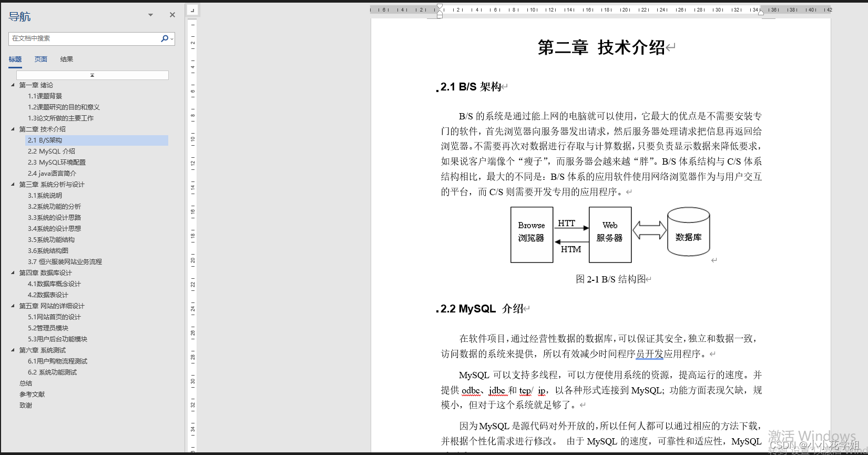
Task: Go to 3.6系统结构图 heading
Action: [x=48, y=251]
